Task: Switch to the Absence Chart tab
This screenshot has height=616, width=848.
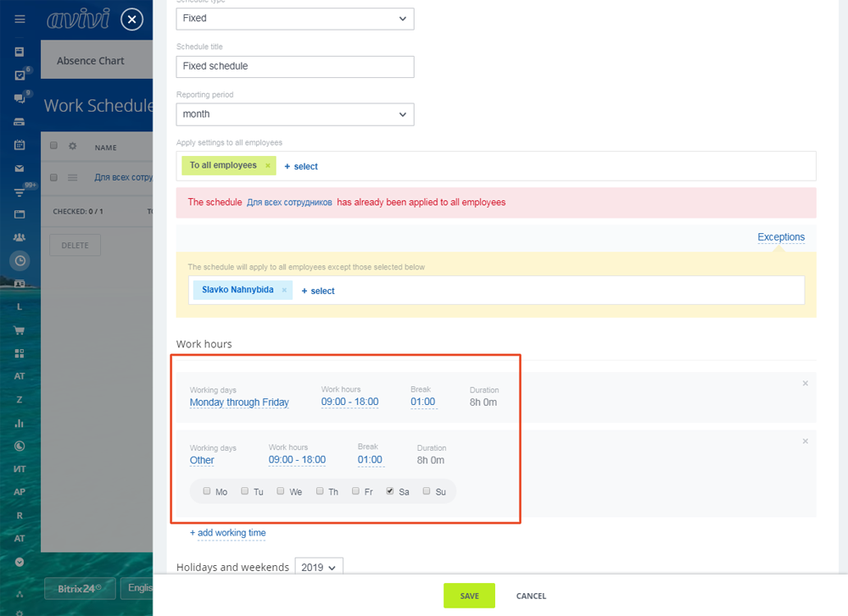Action: [91, 61]
